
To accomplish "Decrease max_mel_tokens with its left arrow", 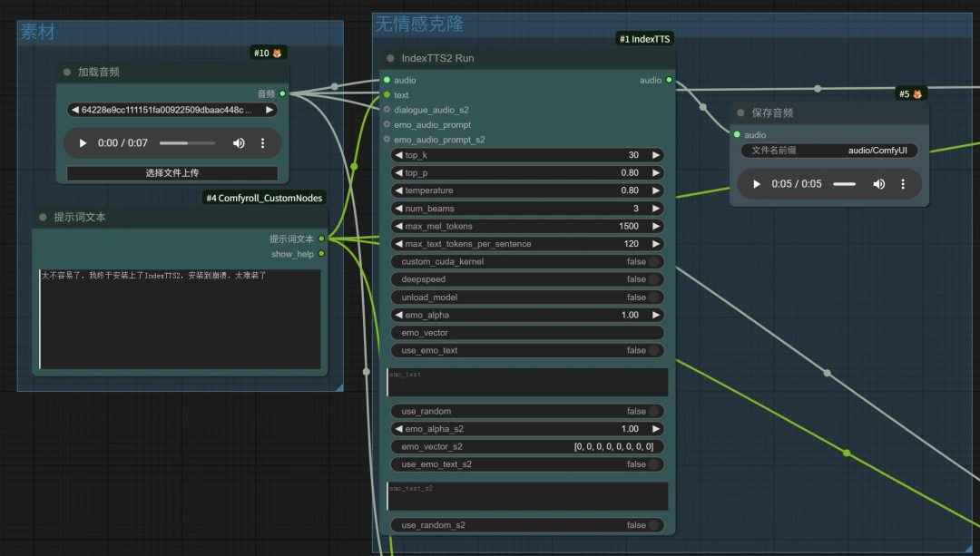I will click(x=398, y=226).
